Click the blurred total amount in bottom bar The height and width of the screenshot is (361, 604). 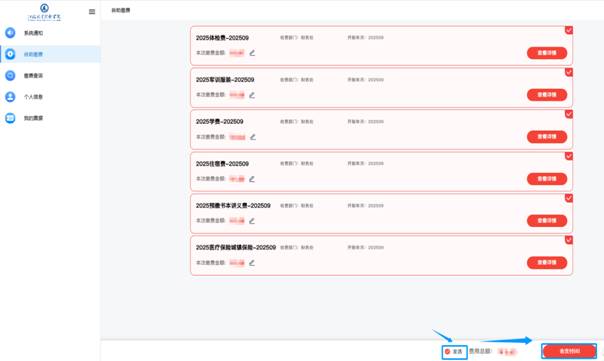tap(507, 351)
